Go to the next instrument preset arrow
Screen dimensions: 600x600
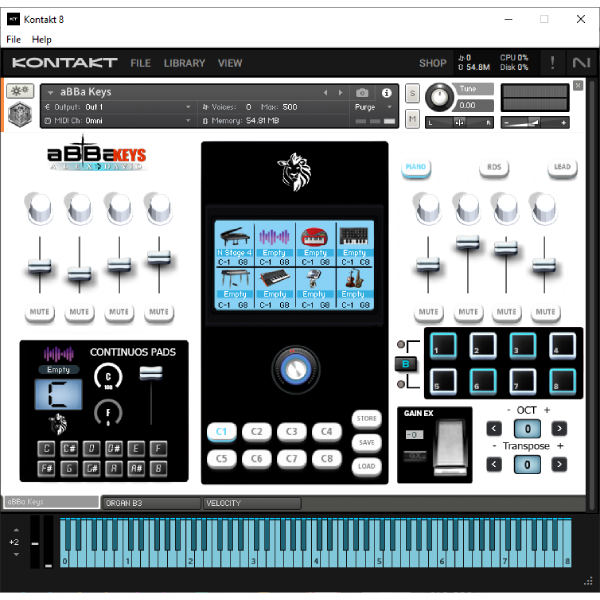(x=340, y=93)
